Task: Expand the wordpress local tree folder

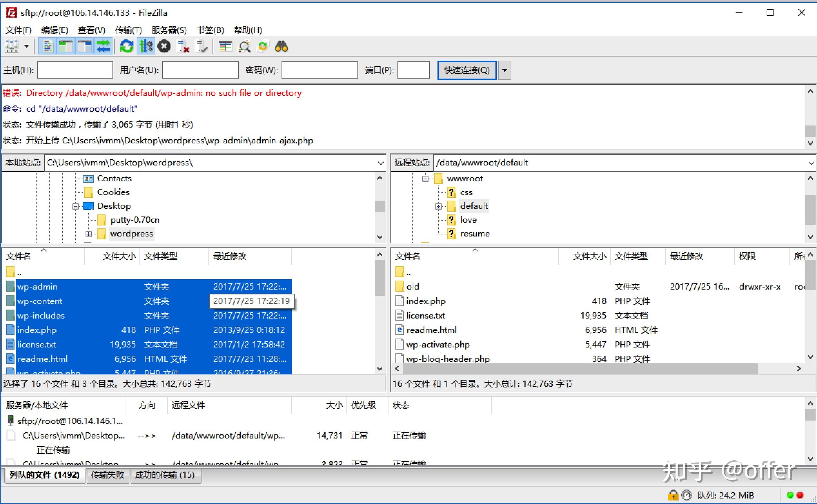Action: (x=89, y=234)
